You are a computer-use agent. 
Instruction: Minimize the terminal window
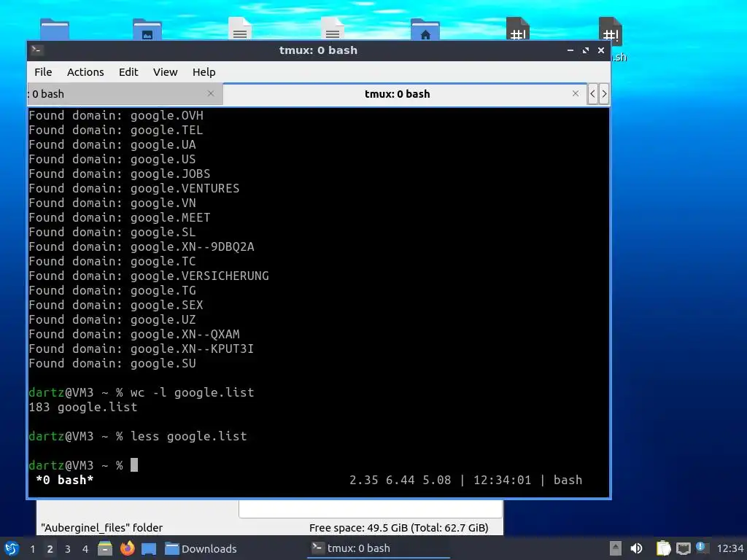pyautogui.click(x=570, y=50)
